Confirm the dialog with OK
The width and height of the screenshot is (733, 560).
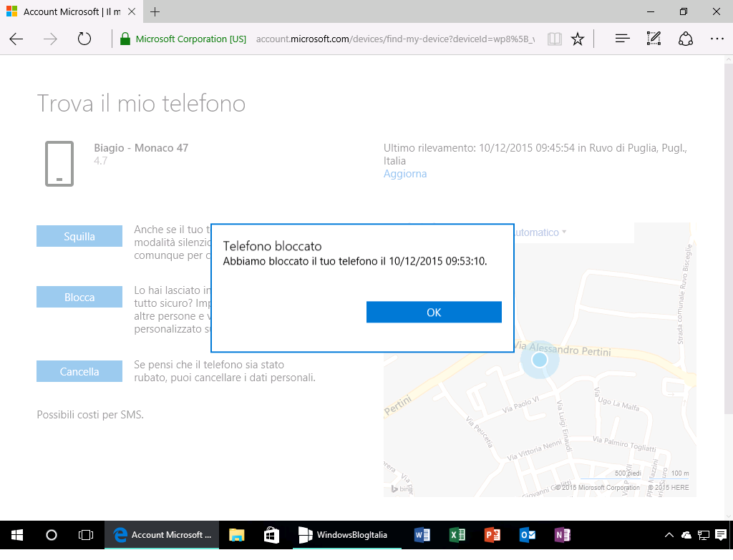(x=434, y=312)
